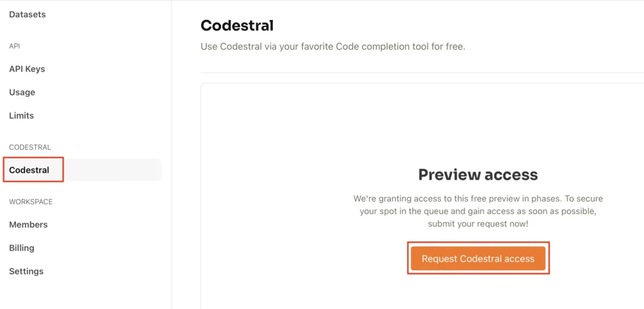
Task: Open workspace Settings
Action: (x=26, y=271)
